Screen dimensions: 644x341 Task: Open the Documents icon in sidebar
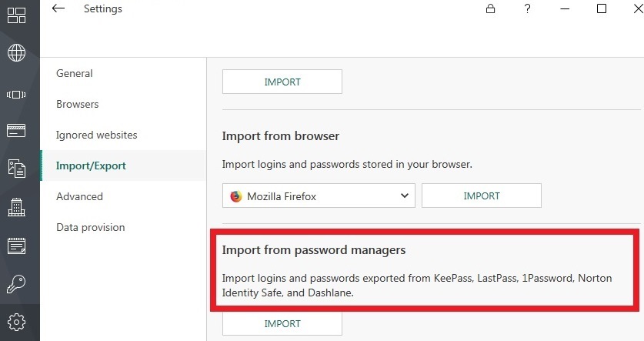[16, 169]
